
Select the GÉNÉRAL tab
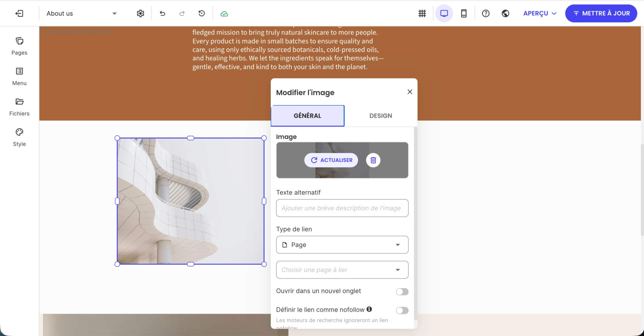[x=308, y=116]
